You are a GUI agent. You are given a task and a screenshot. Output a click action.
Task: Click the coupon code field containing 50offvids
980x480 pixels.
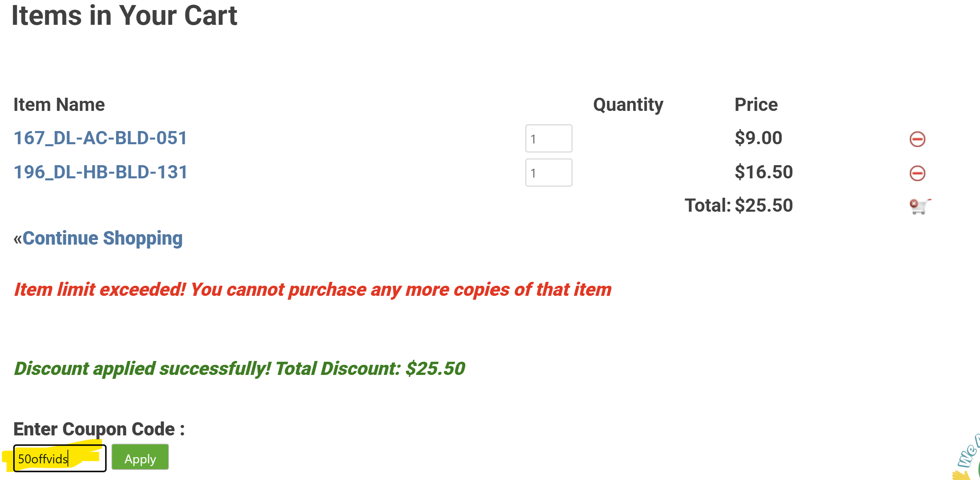tap(60, 459)
